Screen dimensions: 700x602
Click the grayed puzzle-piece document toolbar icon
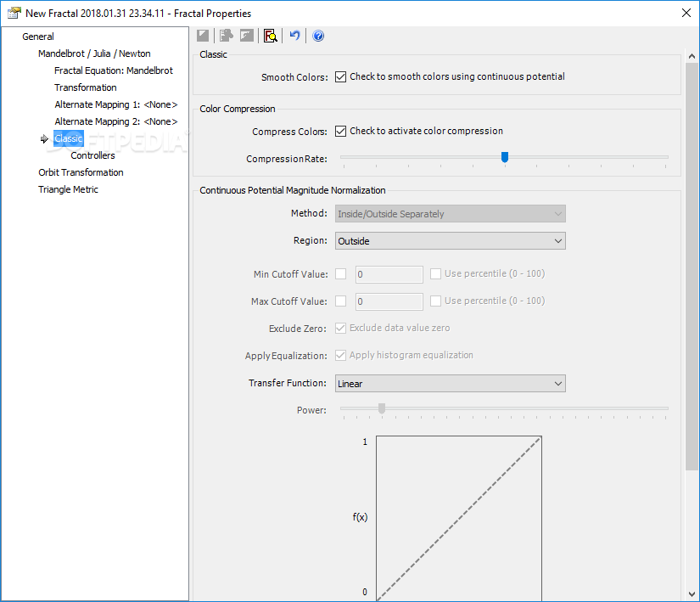(227, 36)
